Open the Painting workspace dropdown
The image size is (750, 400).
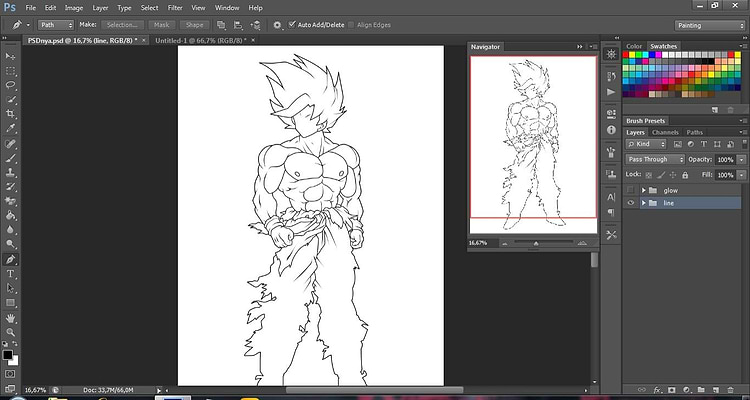[x=710, y=26]
